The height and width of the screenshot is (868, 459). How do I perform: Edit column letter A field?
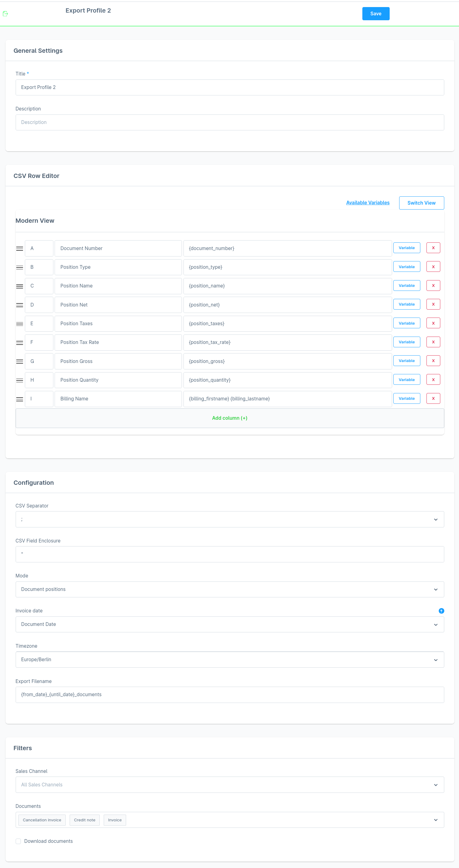tap(39, 248)
